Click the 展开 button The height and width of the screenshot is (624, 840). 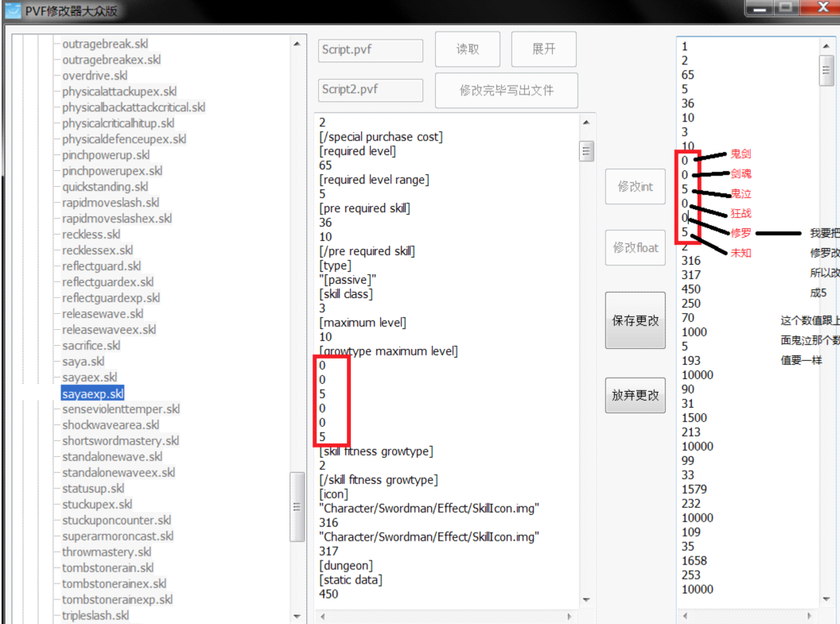(x=543, y=49)
